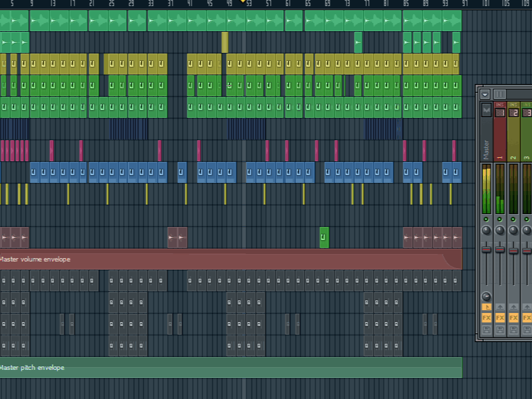The width and height of the screenshot is (532, 399).
Task: Click the insert 2 volume fader handle
Action: point(513,250)
